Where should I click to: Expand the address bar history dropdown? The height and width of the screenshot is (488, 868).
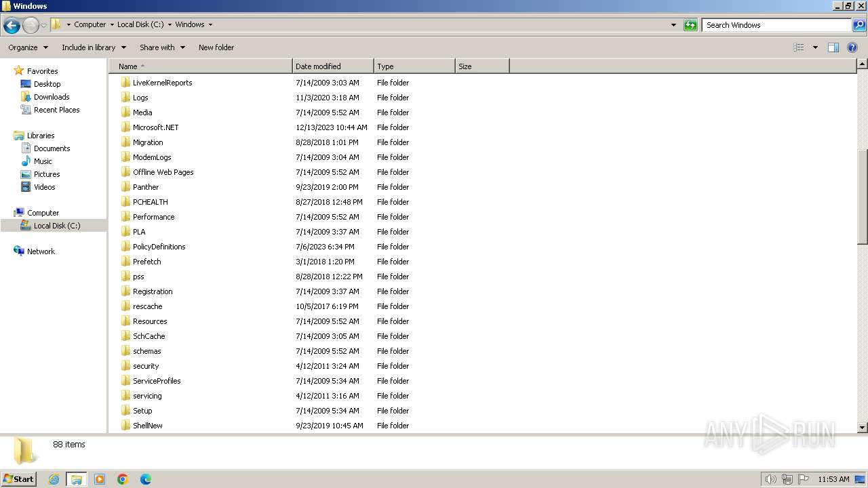tap(673, 25)
